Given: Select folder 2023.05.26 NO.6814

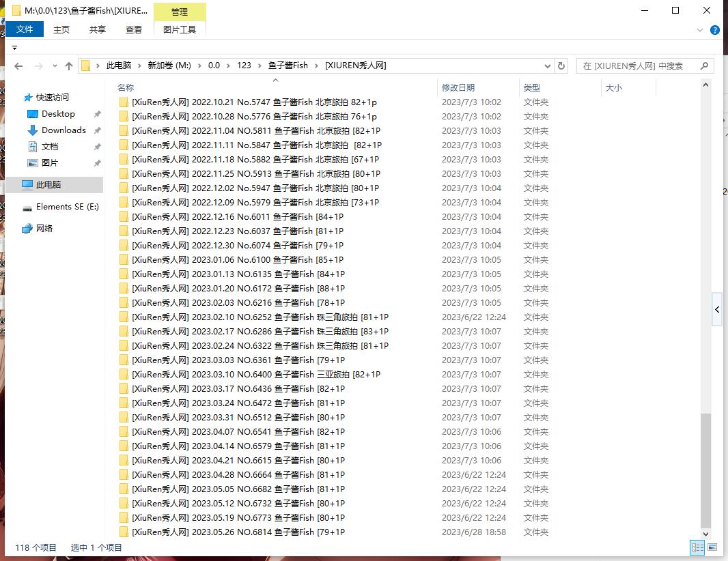Looking at the screenshot, I should [x=238, y=532].
